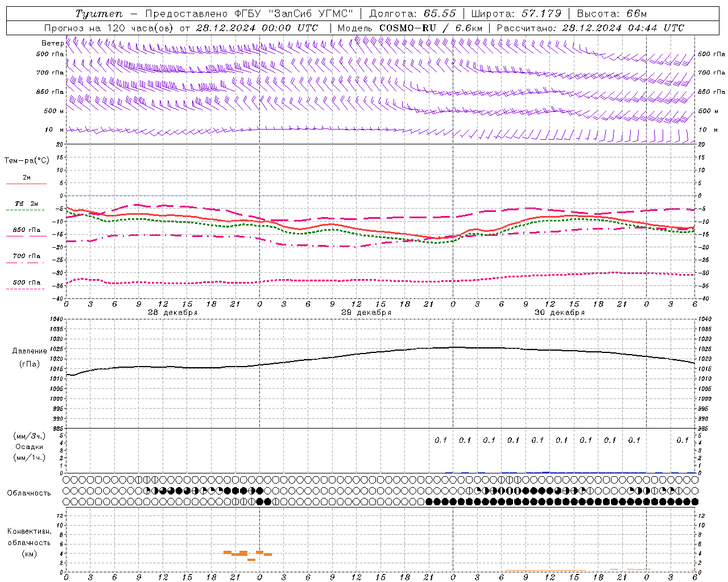
Task: Select the 850 гПа temperature legend entry
Action: 27,230
